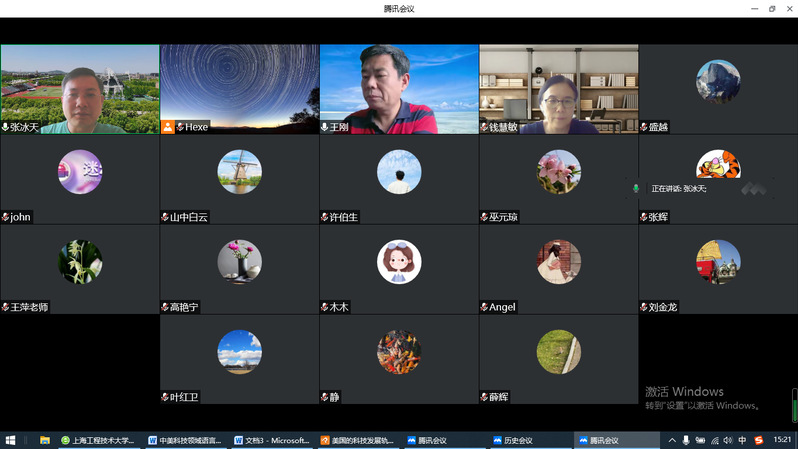The width and height of the screenshot is (798, 449).
Task: Click the microphone icon beside 王刚
Action: pos(325,127)
